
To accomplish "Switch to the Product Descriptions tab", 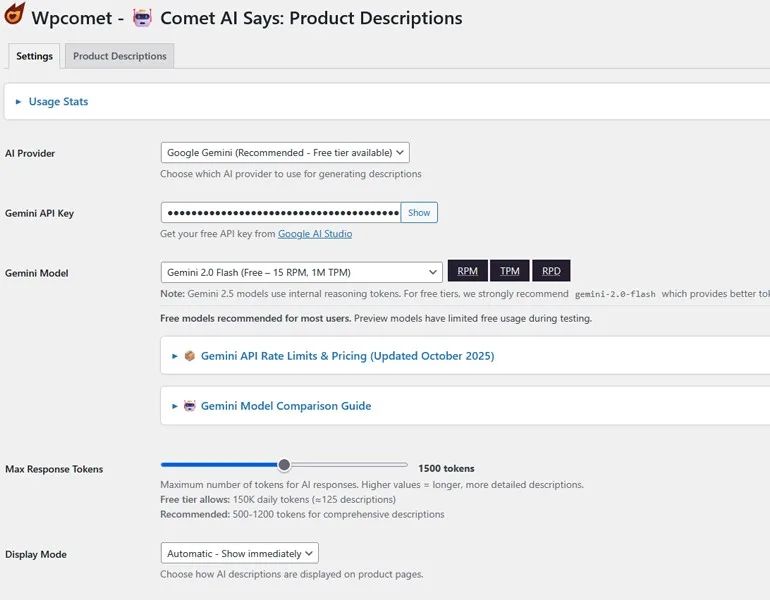I will (x=120, y=56).
